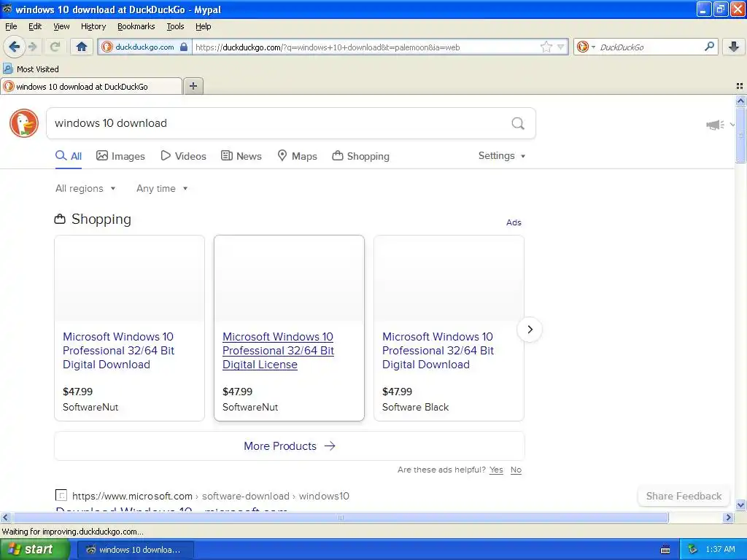747x560 pixels.
Task: Click the horizontal scrollbar thumb
Action: [341, 517]
